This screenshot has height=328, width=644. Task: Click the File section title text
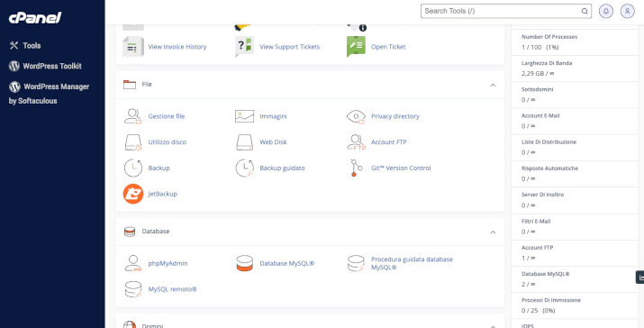click(147, 85)
